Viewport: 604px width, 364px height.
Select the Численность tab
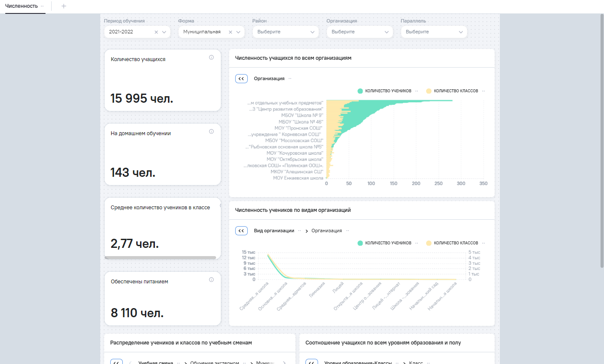(22, 6)
